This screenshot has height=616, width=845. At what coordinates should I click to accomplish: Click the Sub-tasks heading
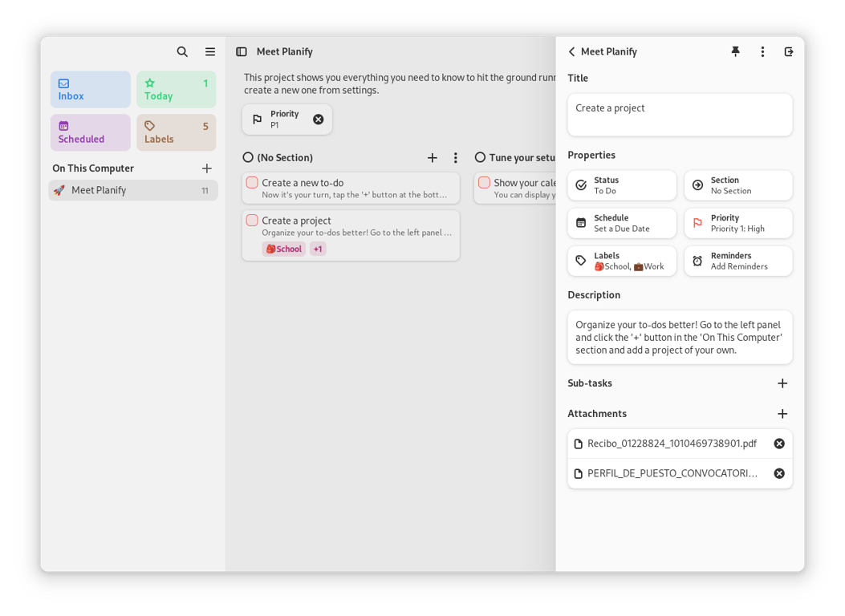point(590,383)
